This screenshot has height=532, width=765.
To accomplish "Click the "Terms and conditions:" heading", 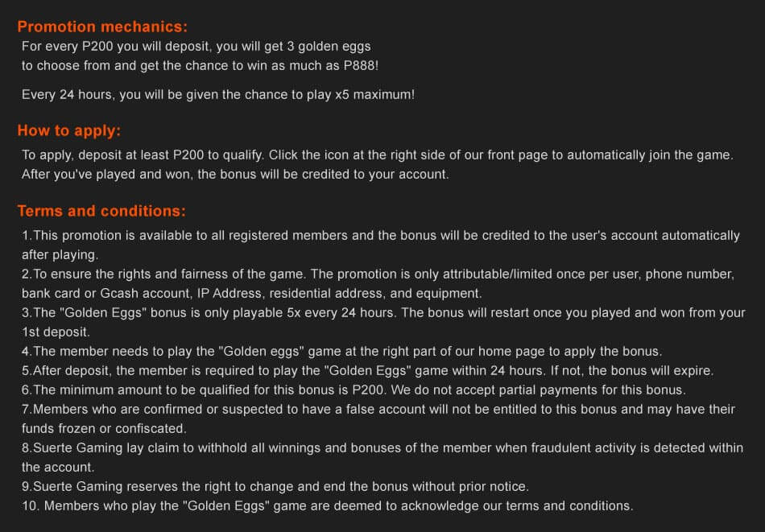I will [101, 212].
